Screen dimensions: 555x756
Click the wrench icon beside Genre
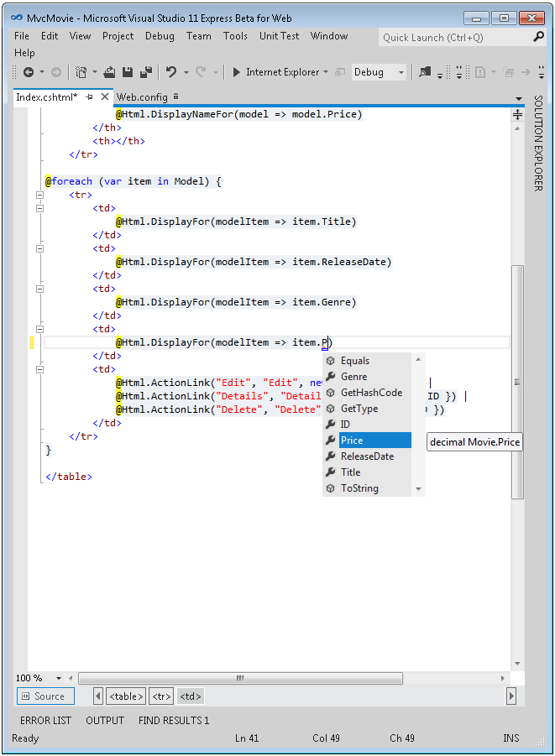click(x=331, y=377)
